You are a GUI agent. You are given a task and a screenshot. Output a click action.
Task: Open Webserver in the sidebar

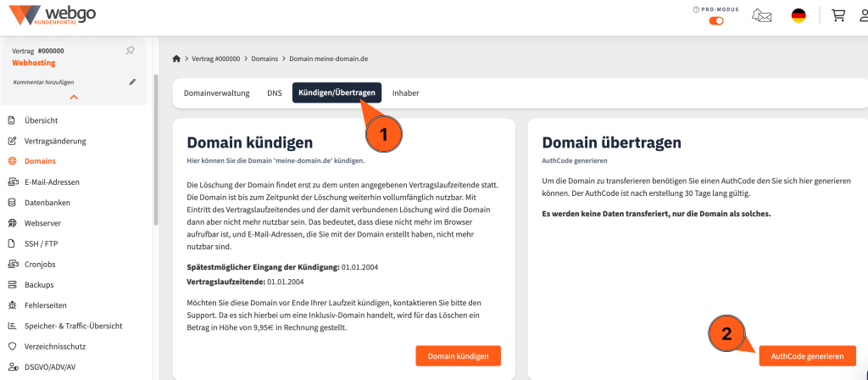point(42,223)
